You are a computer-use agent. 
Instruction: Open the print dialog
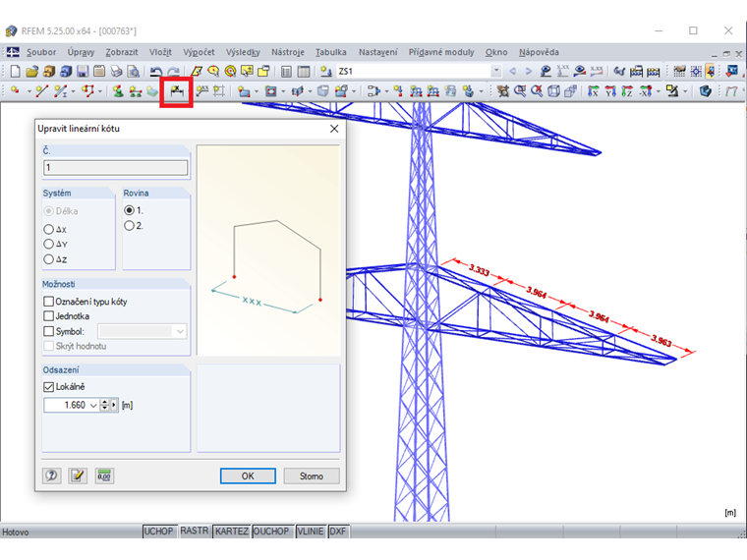tap(117, 72)
